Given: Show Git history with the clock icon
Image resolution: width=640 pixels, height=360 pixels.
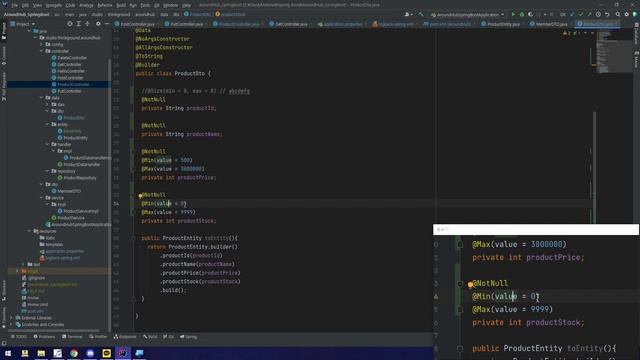Looking at the screenshot, I should [x=598, y=14].
